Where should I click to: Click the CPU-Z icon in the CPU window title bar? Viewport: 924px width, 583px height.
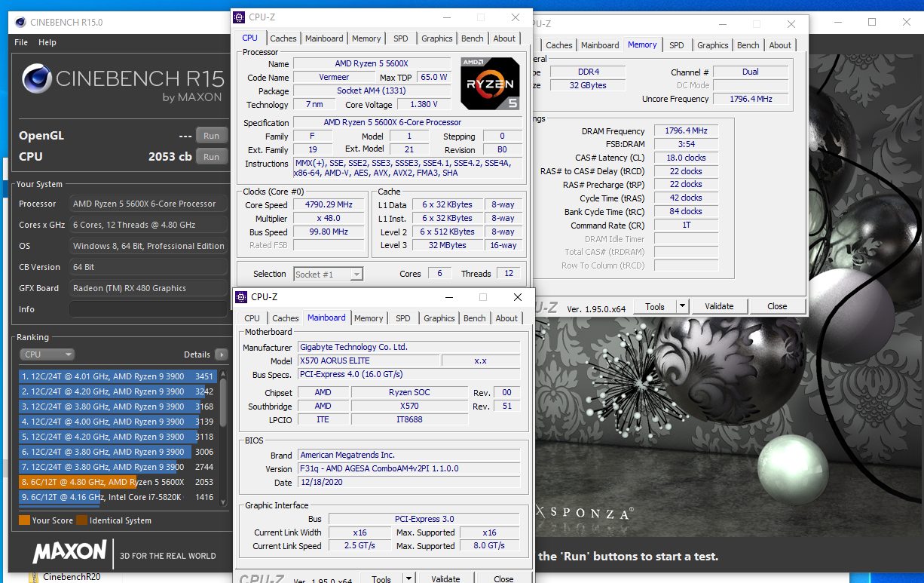239,17
